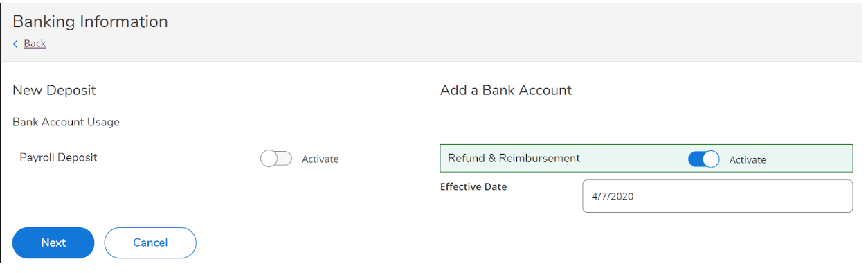868x273 pixels.
Task: Click Activate label beside Refund & Reimbursement
Action: coord(748,159)
